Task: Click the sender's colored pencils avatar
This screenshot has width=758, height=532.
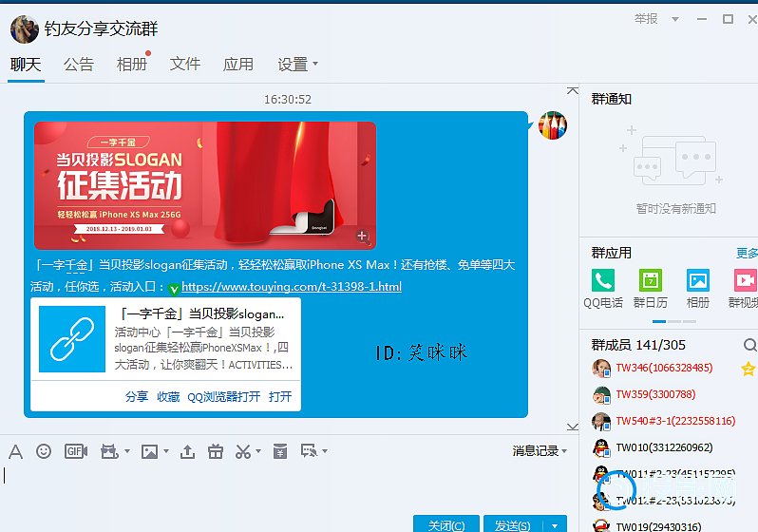Action: point(553,125)
